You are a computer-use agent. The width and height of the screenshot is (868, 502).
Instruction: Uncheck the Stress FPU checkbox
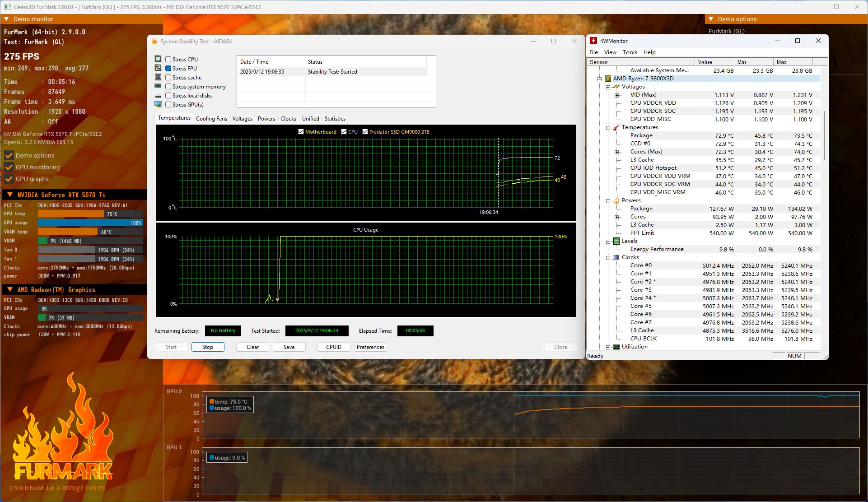tap(168, 69)
